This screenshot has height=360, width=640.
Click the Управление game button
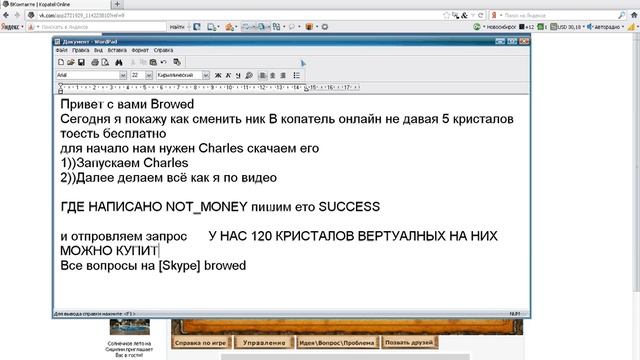pyautogui.click(x=264, y=343)
